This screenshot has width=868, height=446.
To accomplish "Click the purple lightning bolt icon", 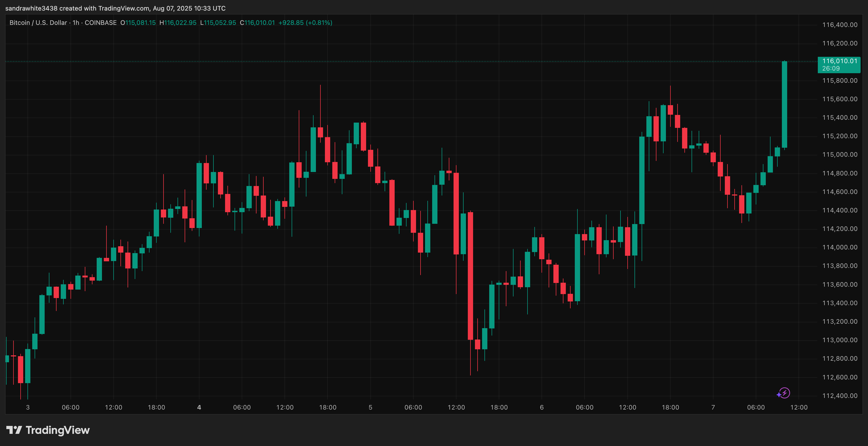I will tap(785, 393).
